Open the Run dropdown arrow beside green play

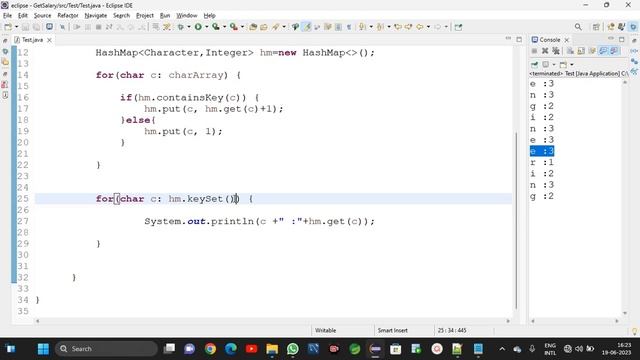207,27
